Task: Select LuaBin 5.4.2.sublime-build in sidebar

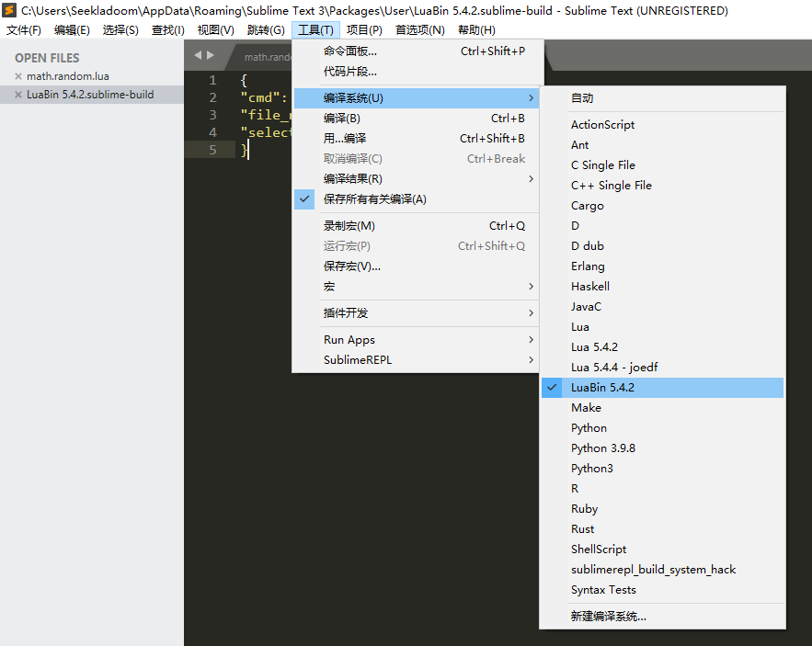Action: (90, 95)
